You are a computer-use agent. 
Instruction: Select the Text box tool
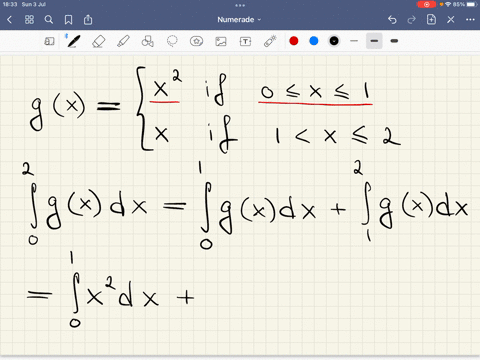[x=245, y=41]
